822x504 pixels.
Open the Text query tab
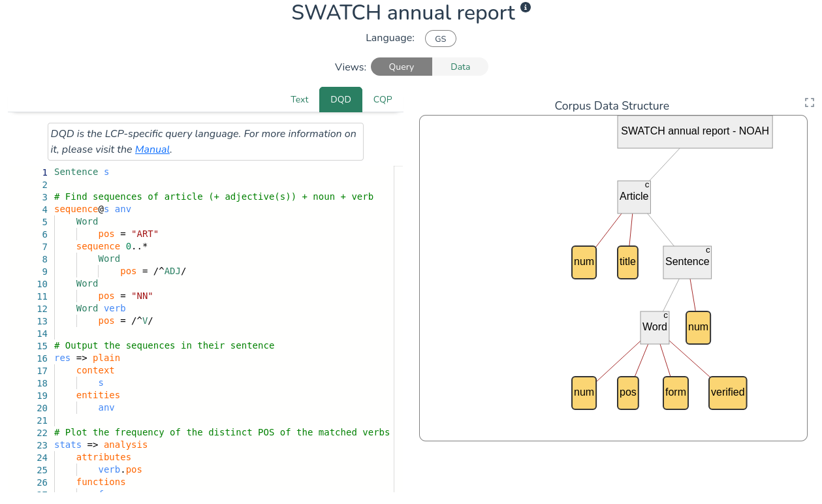coord(299,99)
